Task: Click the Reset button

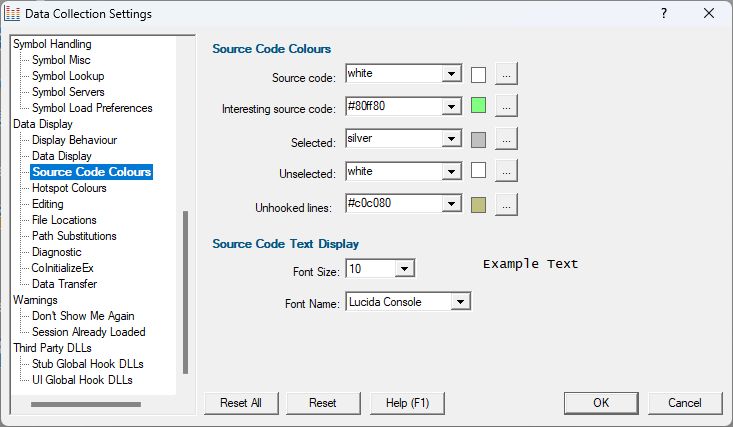Action: click(x=323, y=403)
